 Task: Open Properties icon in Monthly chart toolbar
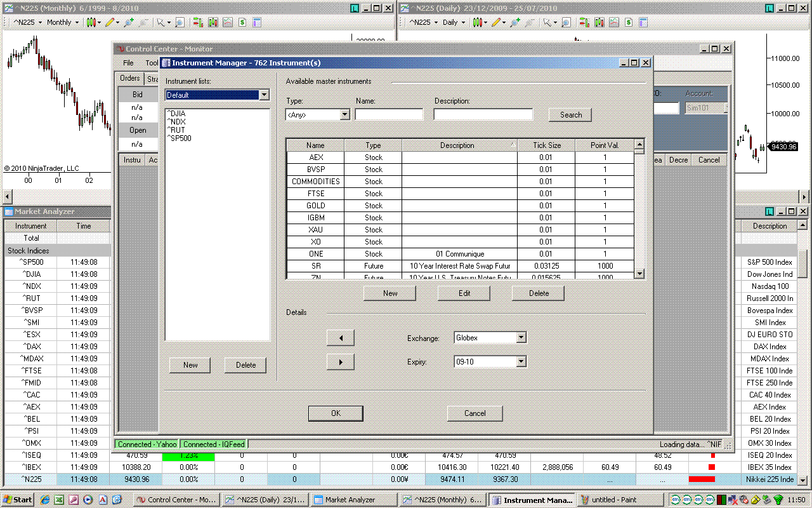click(257, 22)
